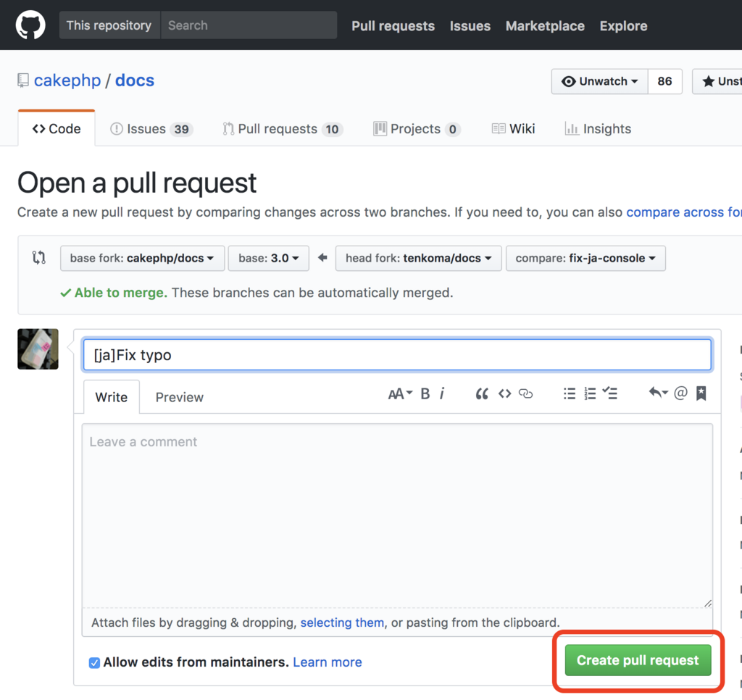Toggle Allow edits from maintainers checkbox
Image resolution: width=742 pixels, height=700 pixels.
(95, 662)
